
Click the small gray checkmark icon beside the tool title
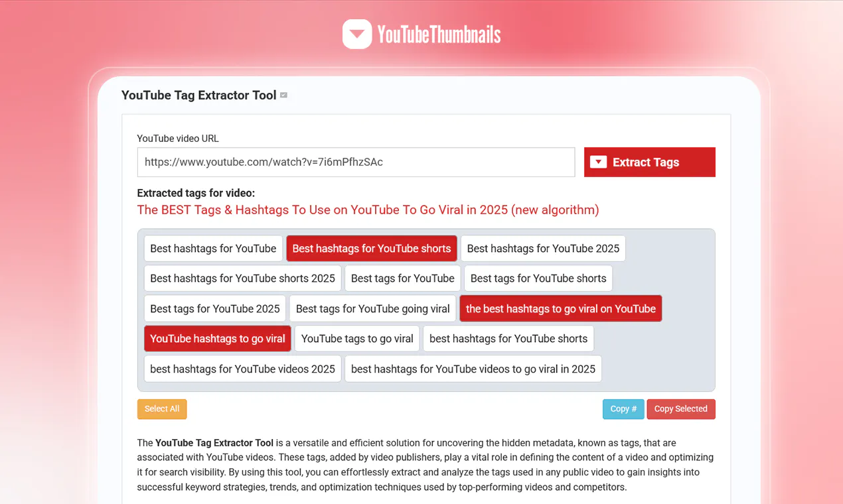click(283, 95)
